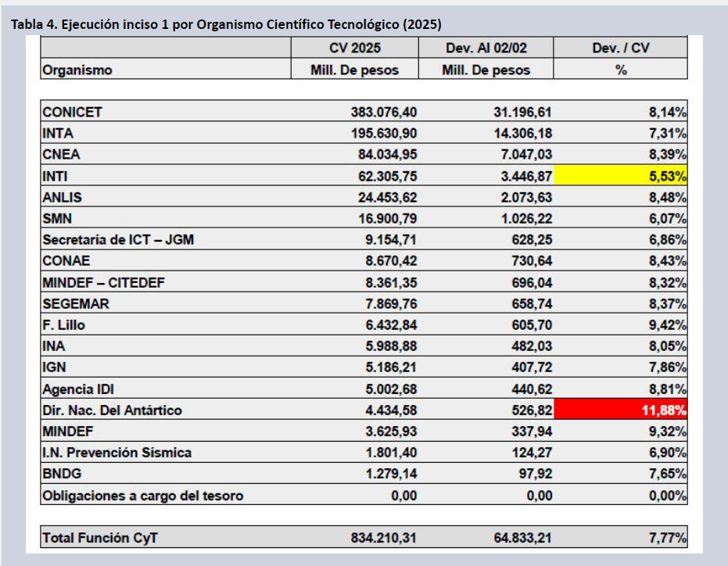Select the CONICET row label
This screenshot has height=566, width=728.
coord(73,112)
